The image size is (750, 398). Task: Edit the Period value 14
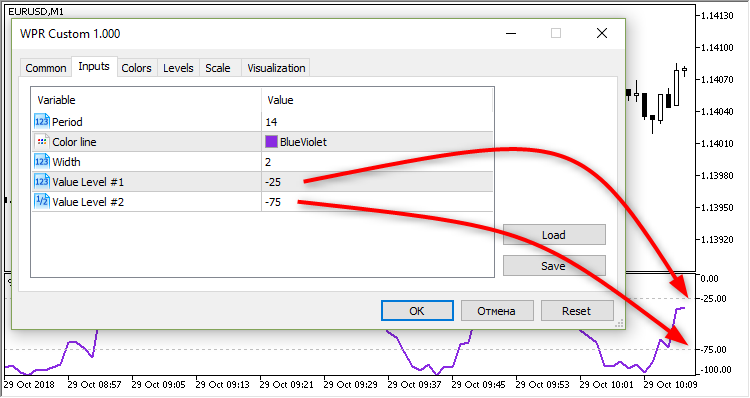click(271, 122)
